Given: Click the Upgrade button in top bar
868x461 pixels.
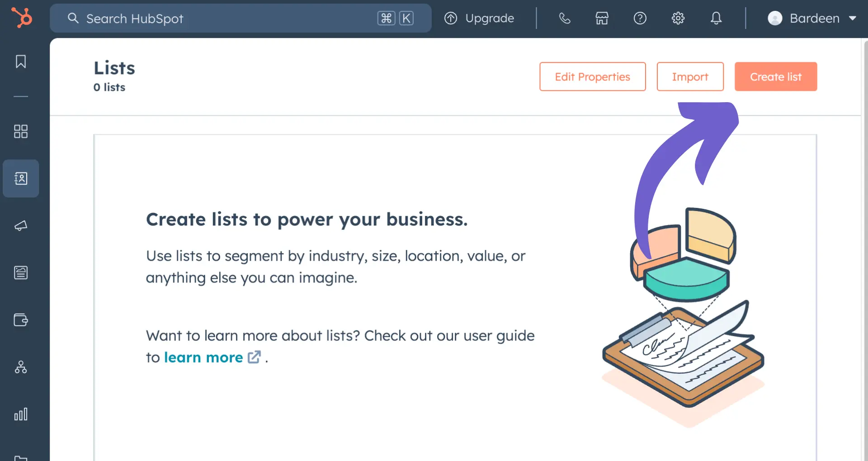Looking at the screenshot, I should click(x=479, y=18).
